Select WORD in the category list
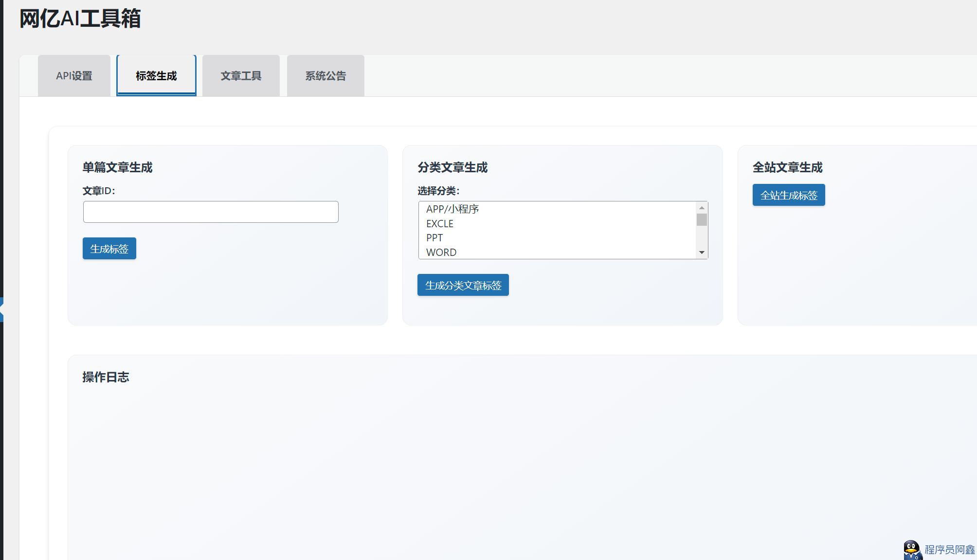Screen dimensions: 977x560 [558, 252]
